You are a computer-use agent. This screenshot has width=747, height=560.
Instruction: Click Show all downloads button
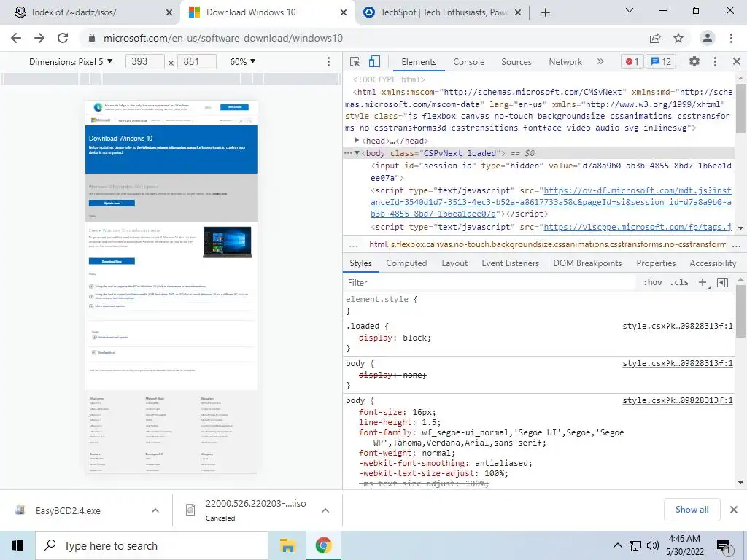pyautogui.click(x=692, y=510)
